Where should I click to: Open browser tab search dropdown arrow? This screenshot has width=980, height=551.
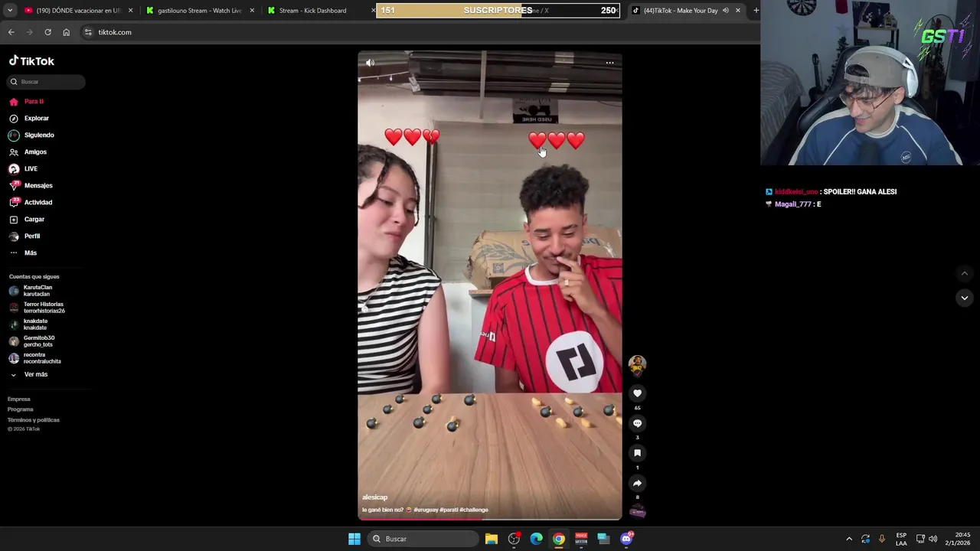[x=10, y=11]
